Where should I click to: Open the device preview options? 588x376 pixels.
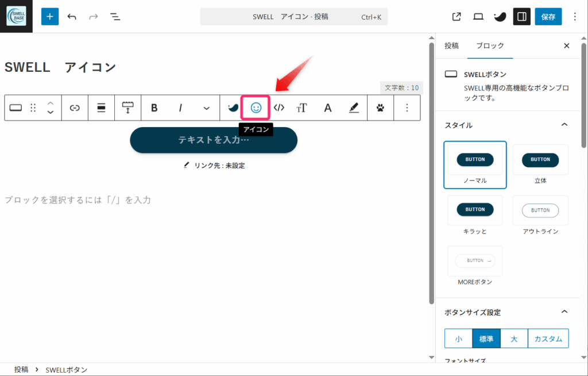478,17
